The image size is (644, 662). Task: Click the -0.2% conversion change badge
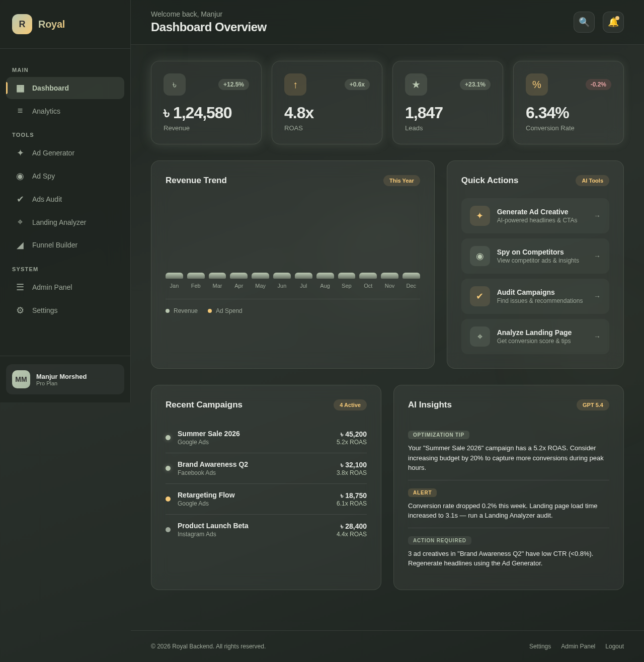pos(598,85)
